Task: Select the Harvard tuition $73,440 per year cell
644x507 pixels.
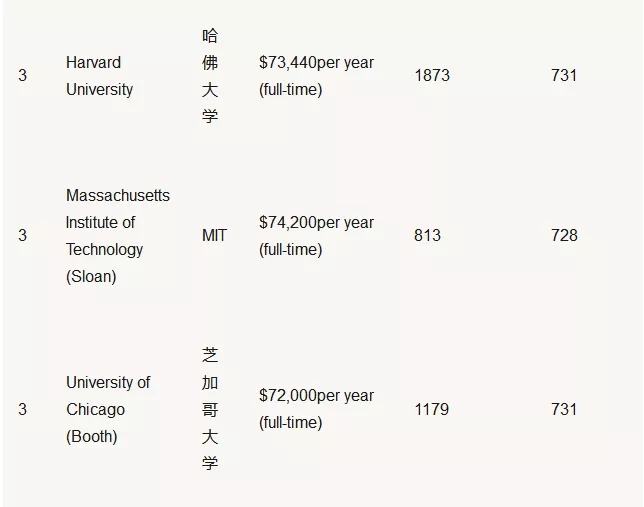Action: pos(316,76)
